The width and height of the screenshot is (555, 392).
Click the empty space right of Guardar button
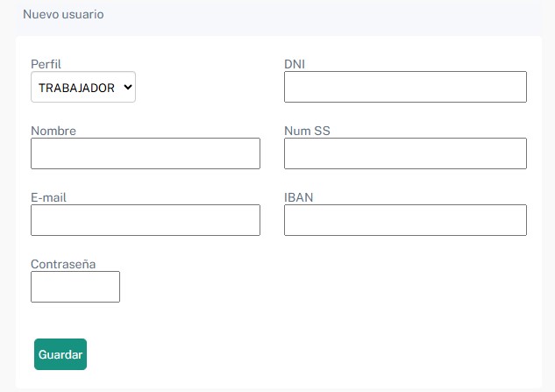pos(307,354)
